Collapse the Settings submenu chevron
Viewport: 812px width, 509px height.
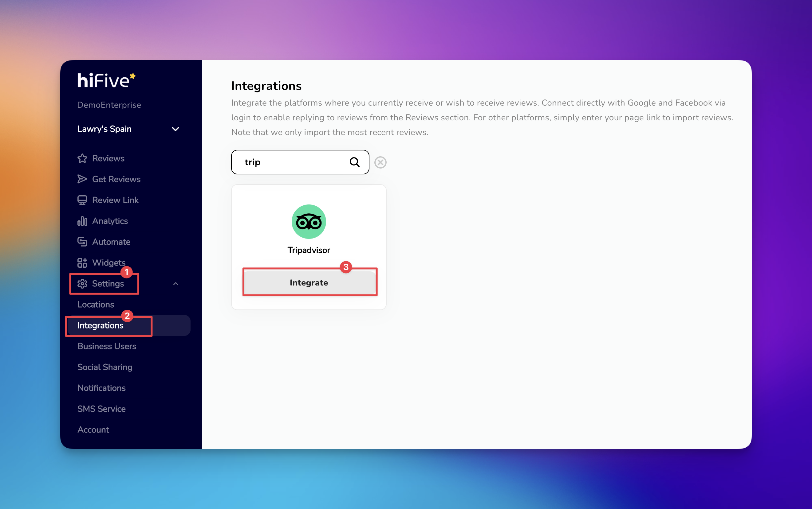(175, 283)
